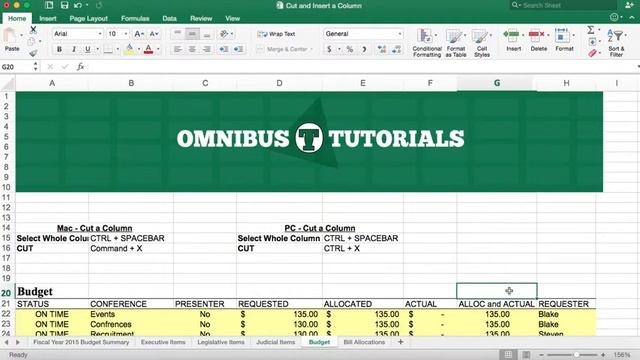
Task: Increase the font size with the large A
Action: tap(138, 34)
